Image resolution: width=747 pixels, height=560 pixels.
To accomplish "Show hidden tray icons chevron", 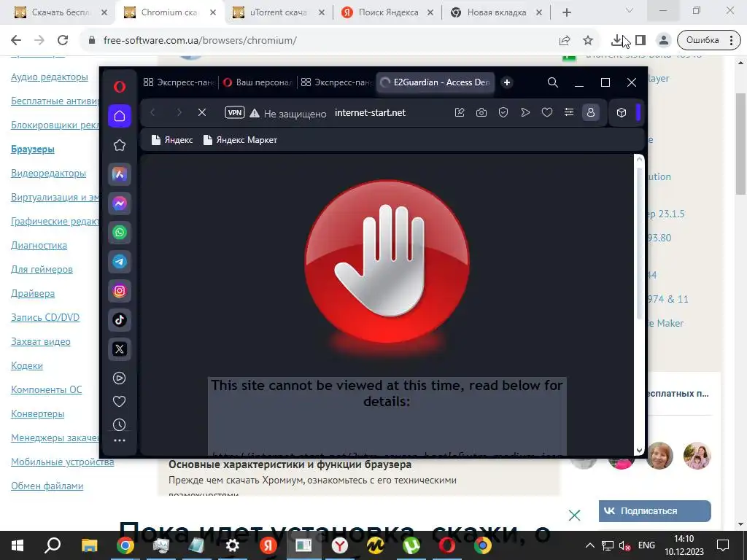I will [589, 545].
